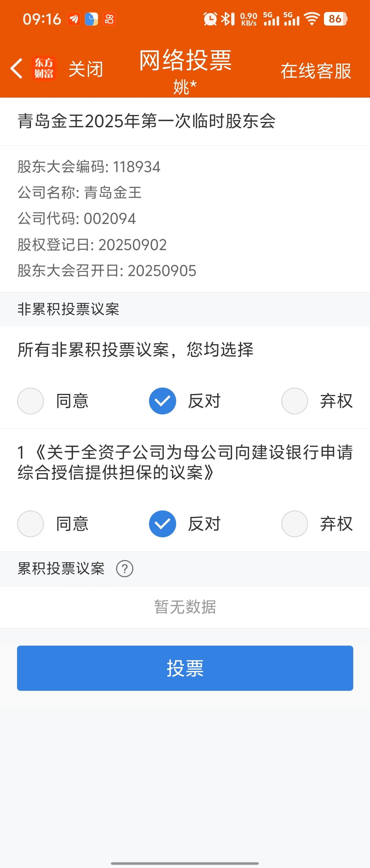
Task: Tap 关闭 to close the page
Action: pos(86,69)
